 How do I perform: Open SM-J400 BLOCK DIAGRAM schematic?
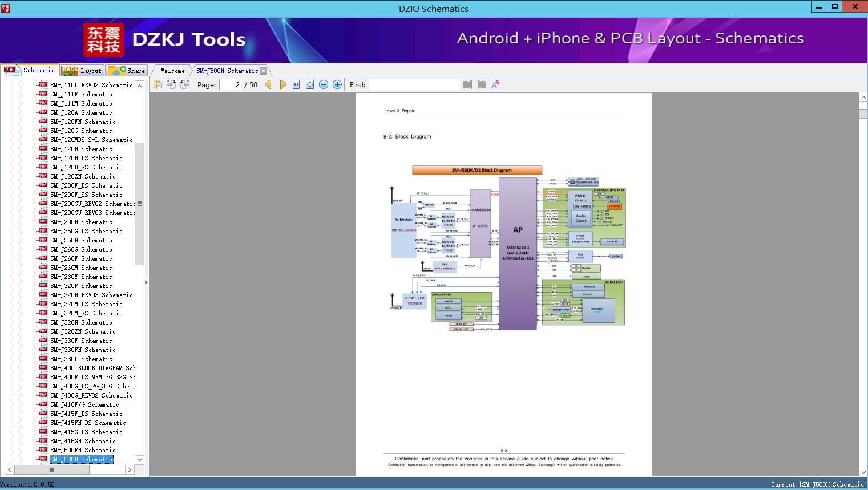coord(92,368)
